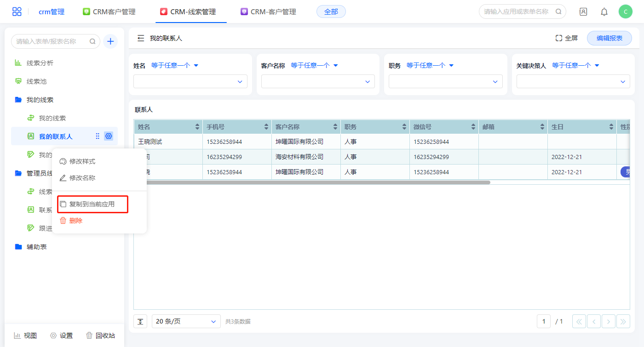Viewport: 644px width, 347px height.
Task: Open the contacts book icon in header
Action: click(583, 12)
